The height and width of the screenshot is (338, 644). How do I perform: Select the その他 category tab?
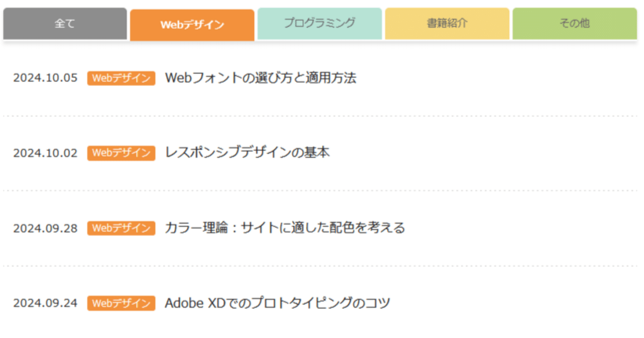click(574, 23)
